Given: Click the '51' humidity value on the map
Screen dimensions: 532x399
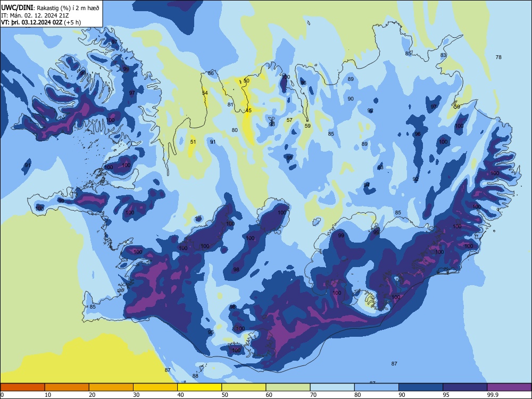Looking at the screenshot, I should pos(193,142).
